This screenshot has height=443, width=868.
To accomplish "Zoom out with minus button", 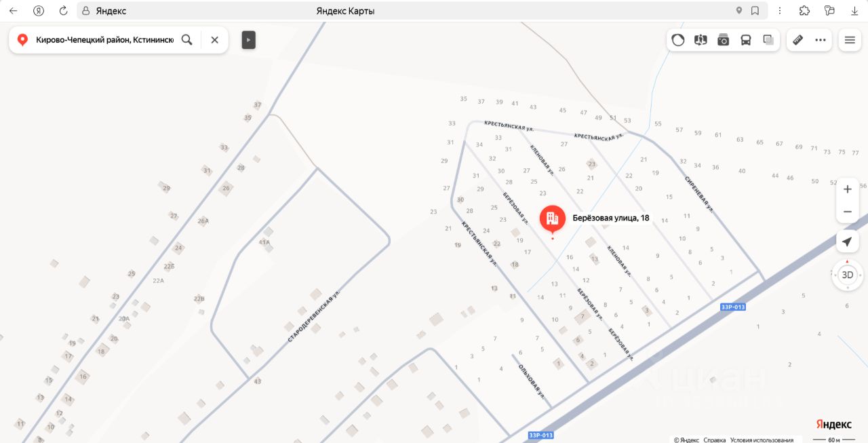I will 848,212.
